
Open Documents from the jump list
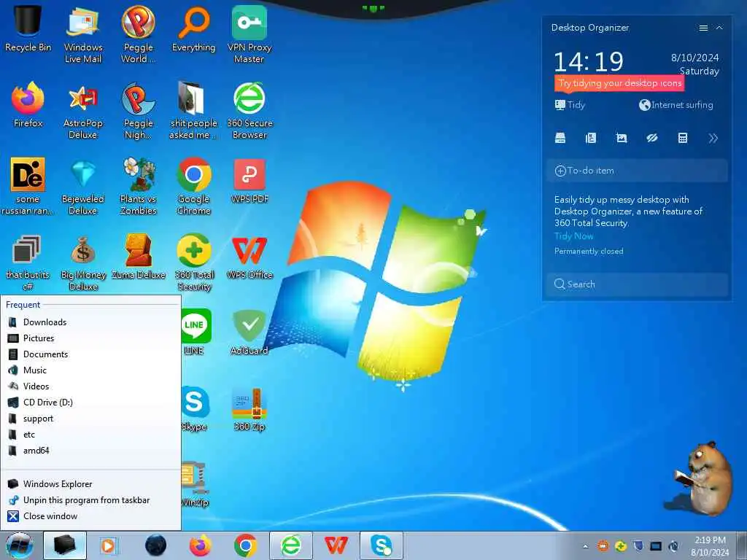[x=90, y=354]
